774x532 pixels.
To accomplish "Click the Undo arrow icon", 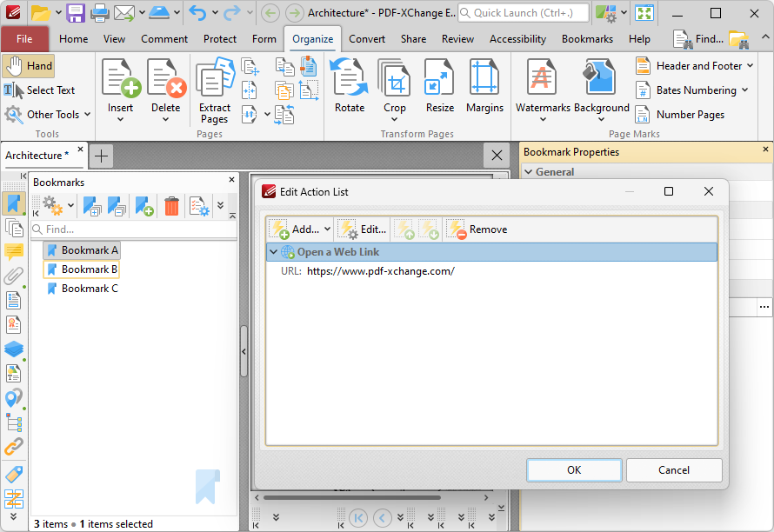I will 198,13.
